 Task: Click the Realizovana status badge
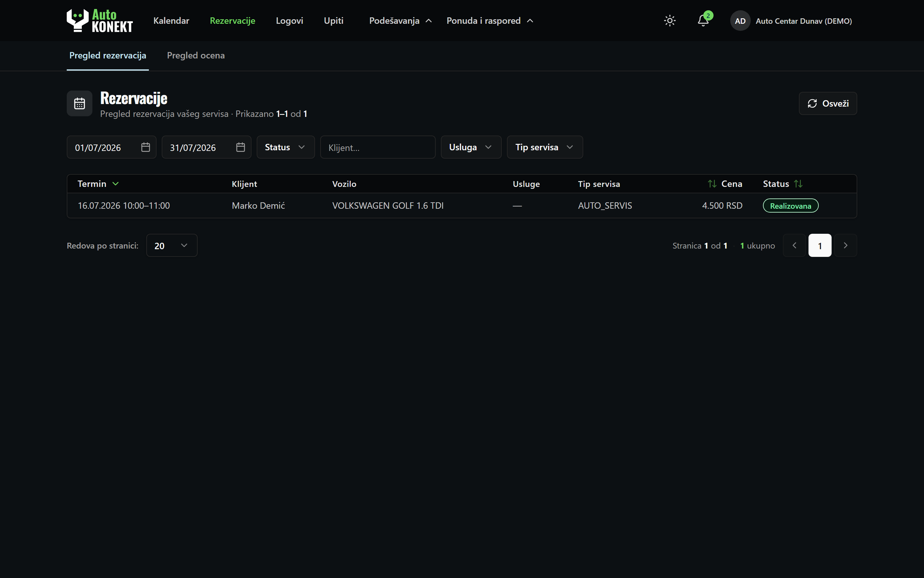[790, 206]
